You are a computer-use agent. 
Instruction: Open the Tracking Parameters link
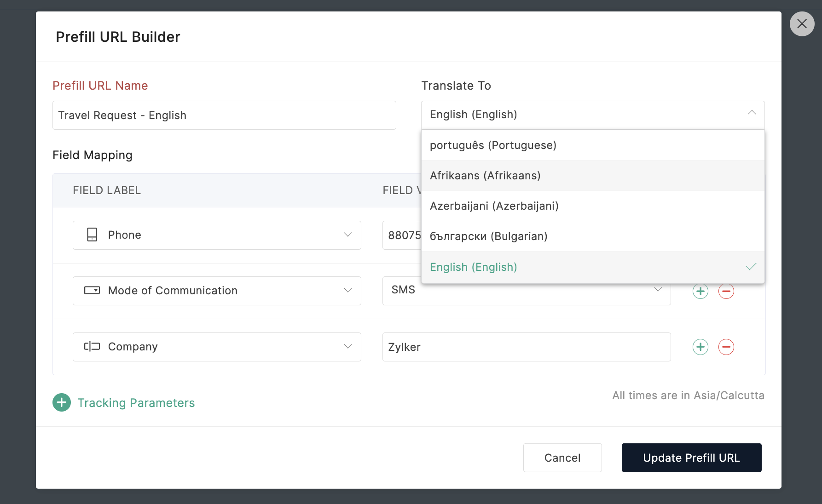coord(136,403)
